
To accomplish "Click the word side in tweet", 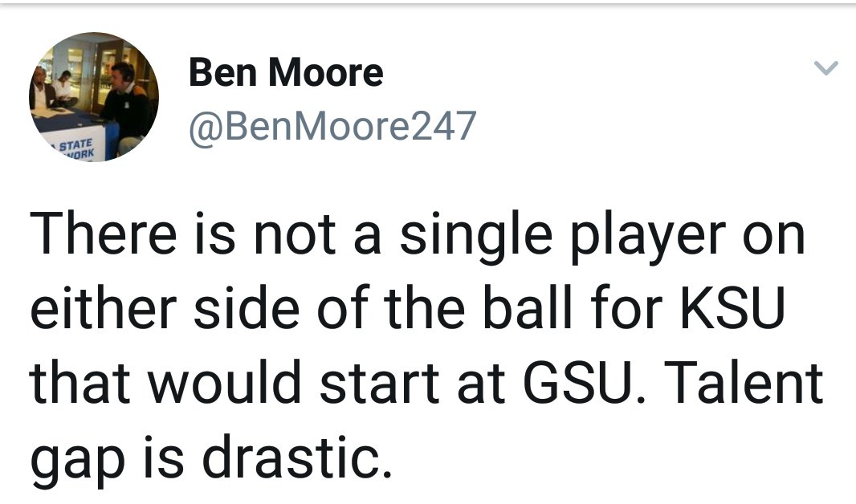I will coord(243,308).
